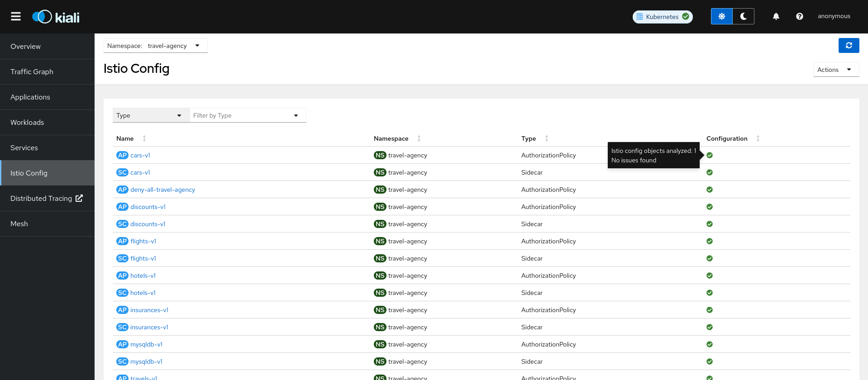The height and width of the screenshot is (380, 868).
Task: Sort by the Name column arrows
Action: [144, 138]
